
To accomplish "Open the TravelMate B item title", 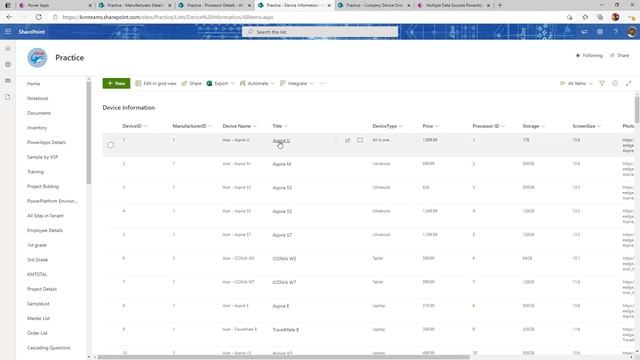I will click(286, 329).
